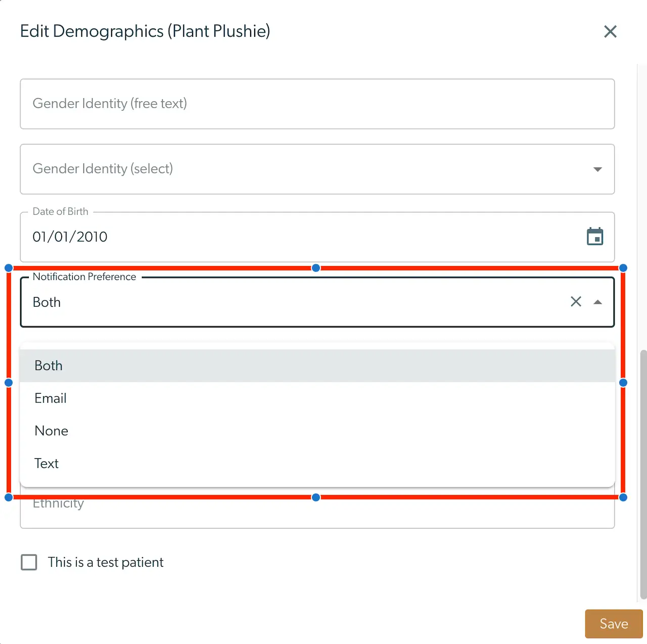
Task: Select Both from the notification options
Action: [48, 365]
